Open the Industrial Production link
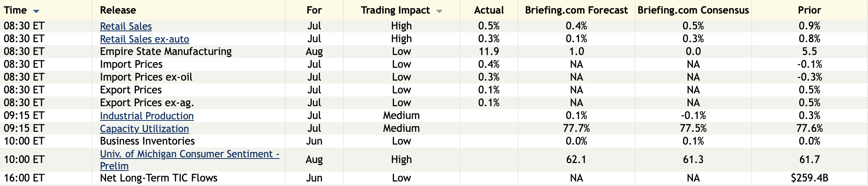Screen dimensions: 868x186 pos(146,116)
